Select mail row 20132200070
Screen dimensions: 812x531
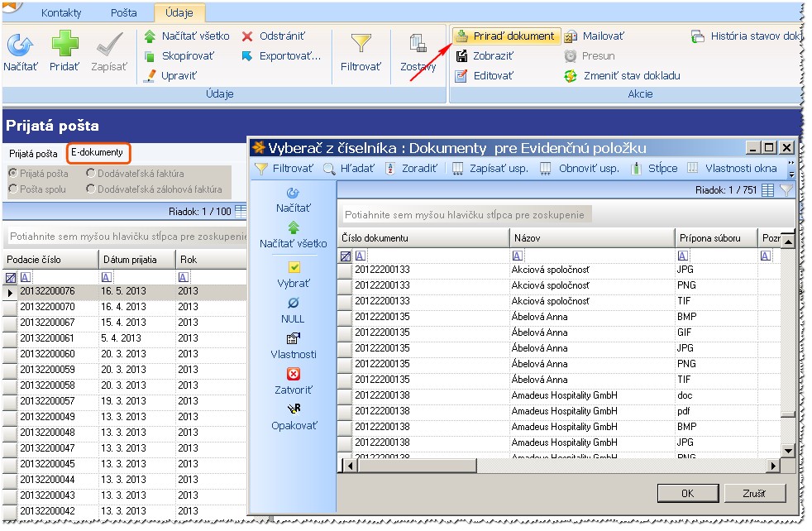[124, 307]
